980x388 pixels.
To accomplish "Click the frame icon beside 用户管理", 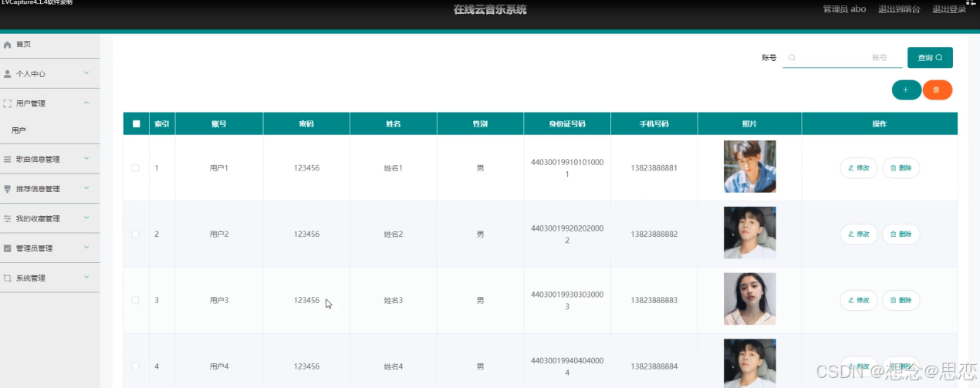I will coord(8,103).
